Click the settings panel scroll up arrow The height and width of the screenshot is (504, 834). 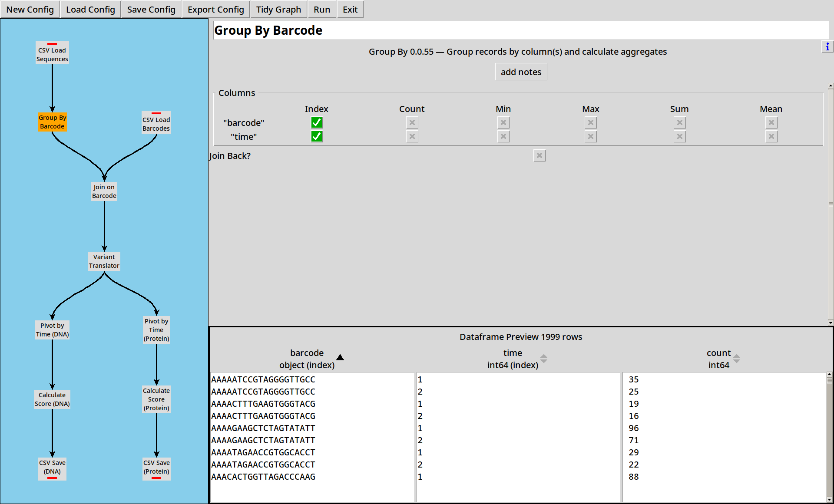pyautogui.click(x=831, y=86)
